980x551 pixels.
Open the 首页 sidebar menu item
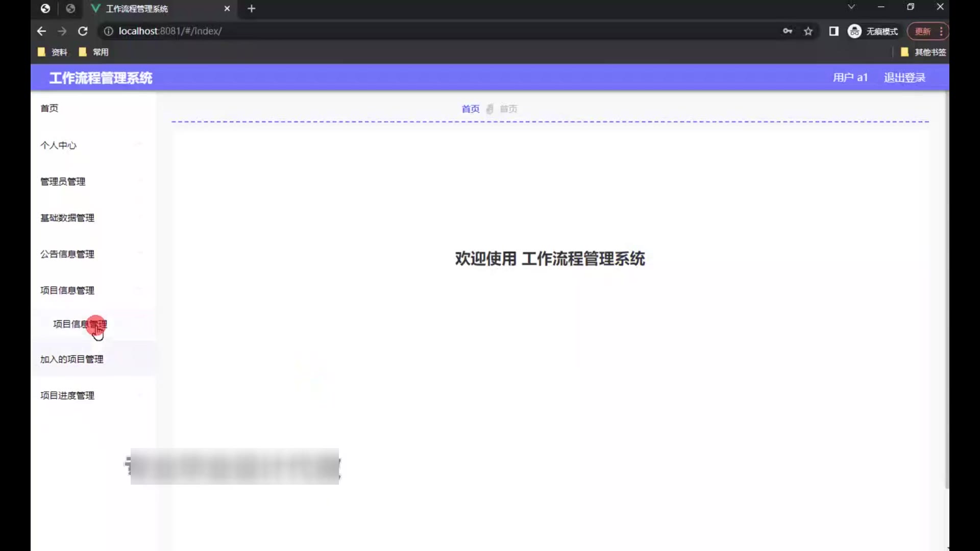point(50,108)
